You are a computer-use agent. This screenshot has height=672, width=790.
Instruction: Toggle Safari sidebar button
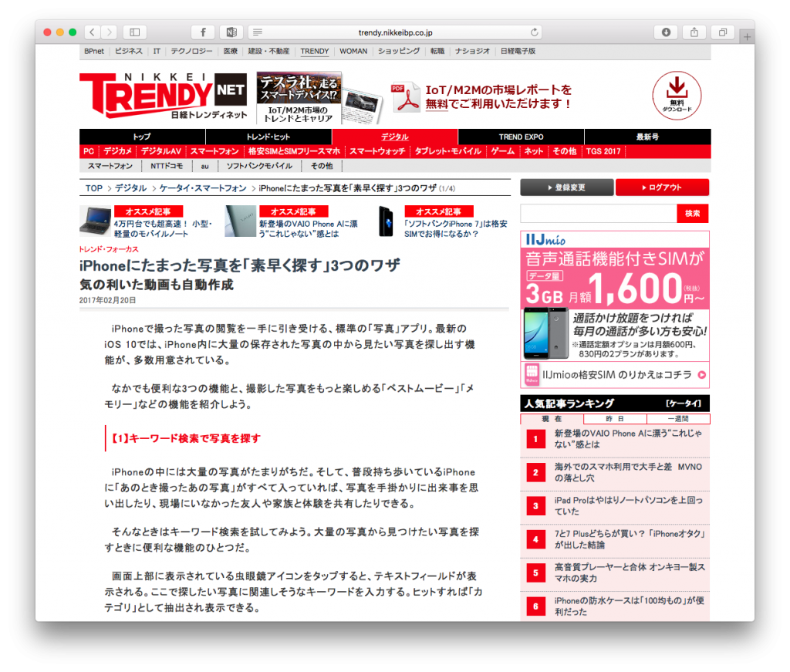tap(134, 32)
